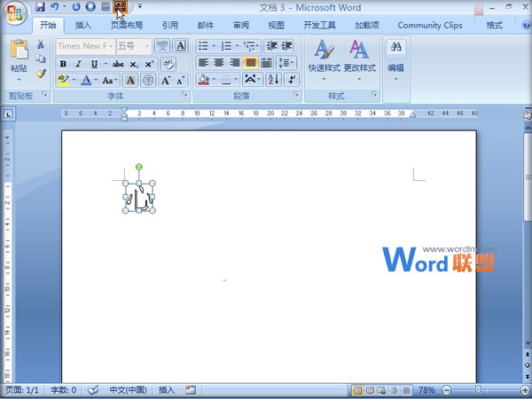Apply distributed alignment

(267, 63)
